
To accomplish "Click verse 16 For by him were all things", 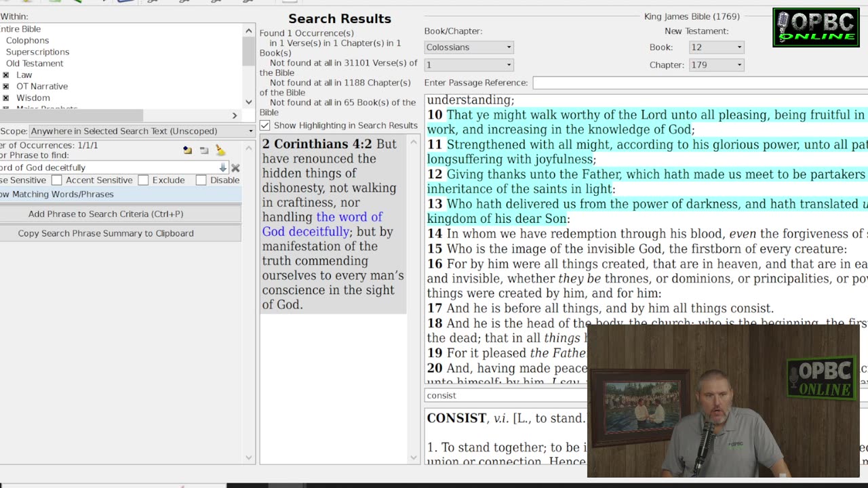I will coord(647,279).
